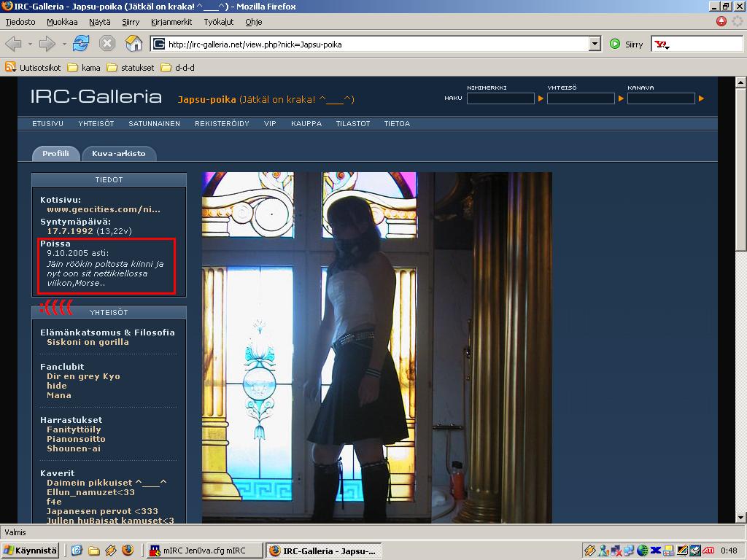The image size is (747, 560).
Task: Click the Kanava search field
Action: tap(661, 98)
